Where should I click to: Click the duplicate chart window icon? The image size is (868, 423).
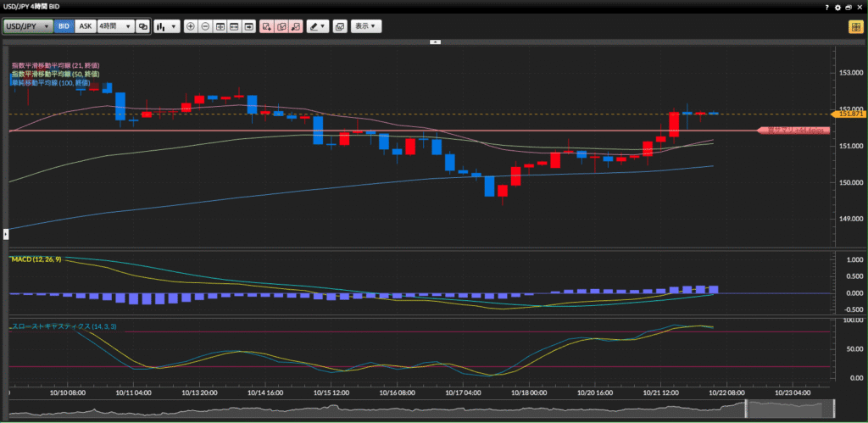[x=340, y=26]
